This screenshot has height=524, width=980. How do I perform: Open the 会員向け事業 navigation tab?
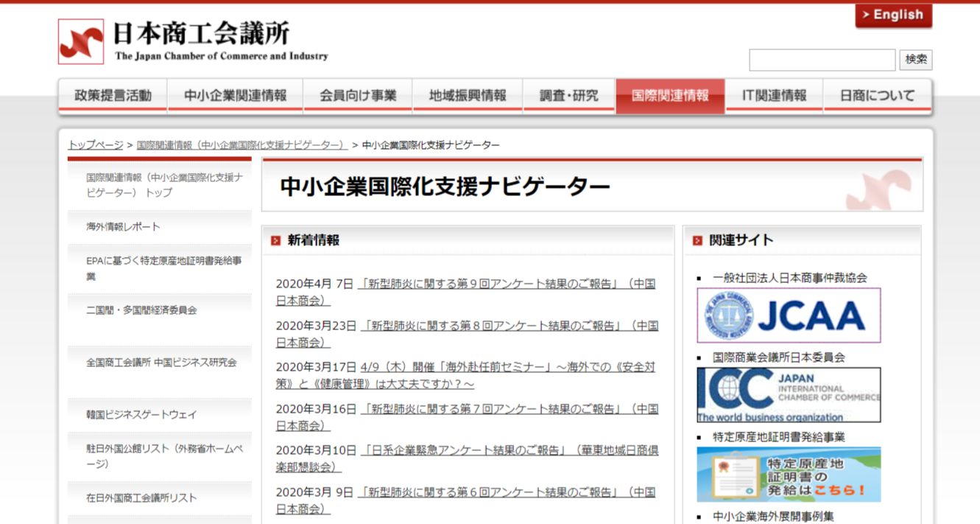point(358,96)
